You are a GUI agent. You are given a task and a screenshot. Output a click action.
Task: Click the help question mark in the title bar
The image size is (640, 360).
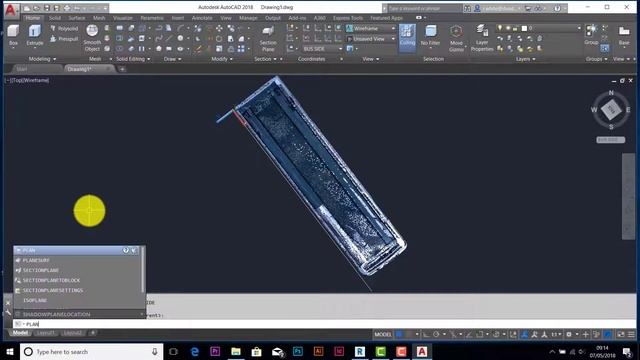[x=557, y=8]
